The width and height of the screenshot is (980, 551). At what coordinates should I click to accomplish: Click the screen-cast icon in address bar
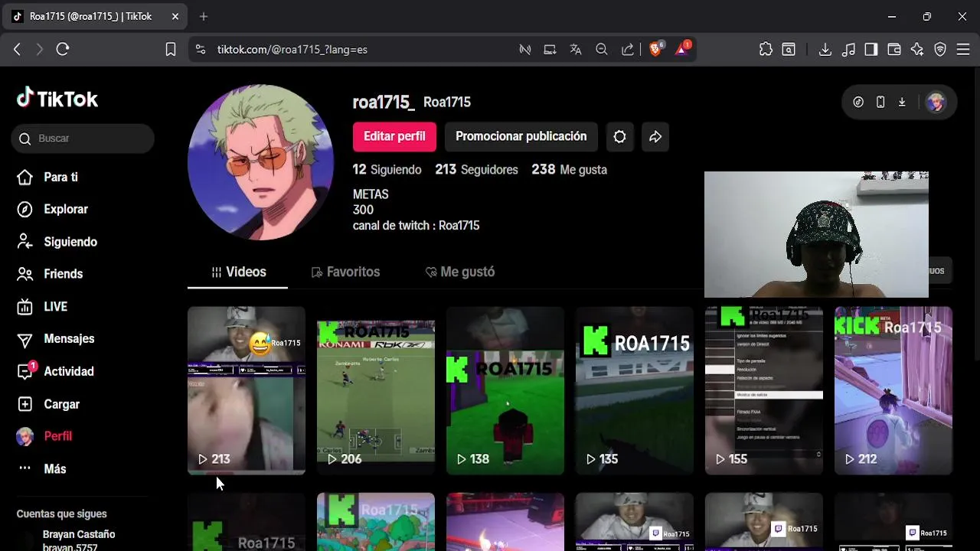(x=550, y=49)
